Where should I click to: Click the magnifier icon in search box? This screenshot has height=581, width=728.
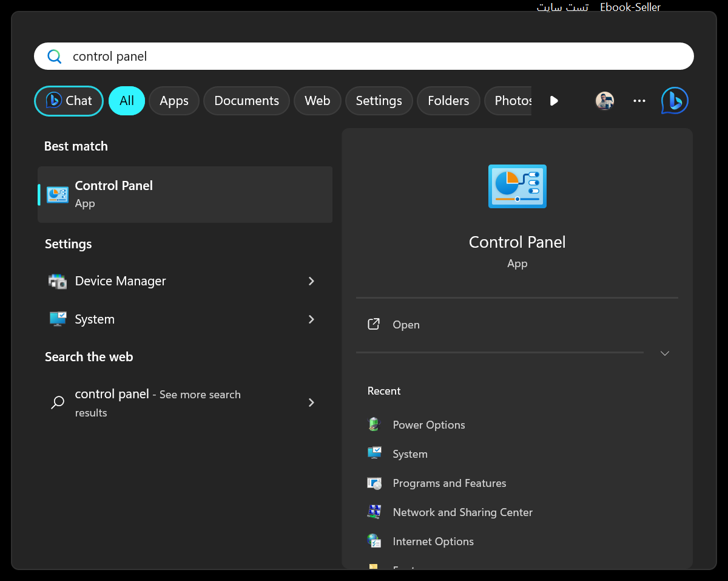click(55, 56)
